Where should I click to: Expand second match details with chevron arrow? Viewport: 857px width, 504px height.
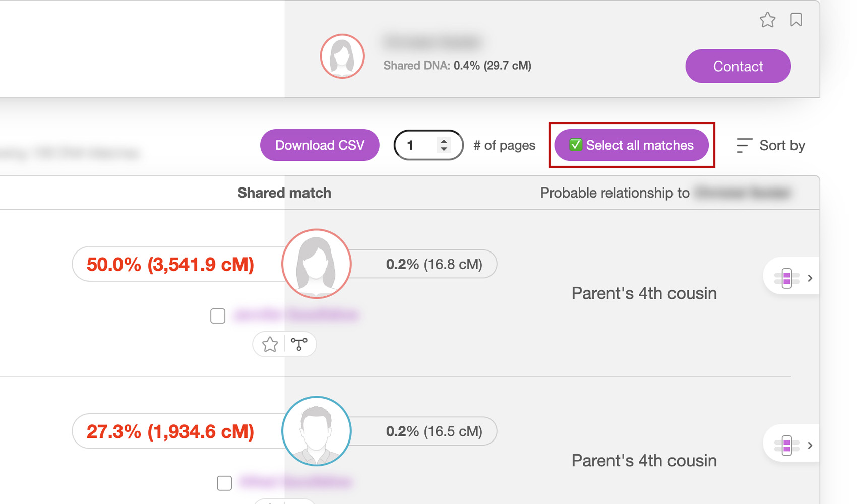(x=810, y=445)
